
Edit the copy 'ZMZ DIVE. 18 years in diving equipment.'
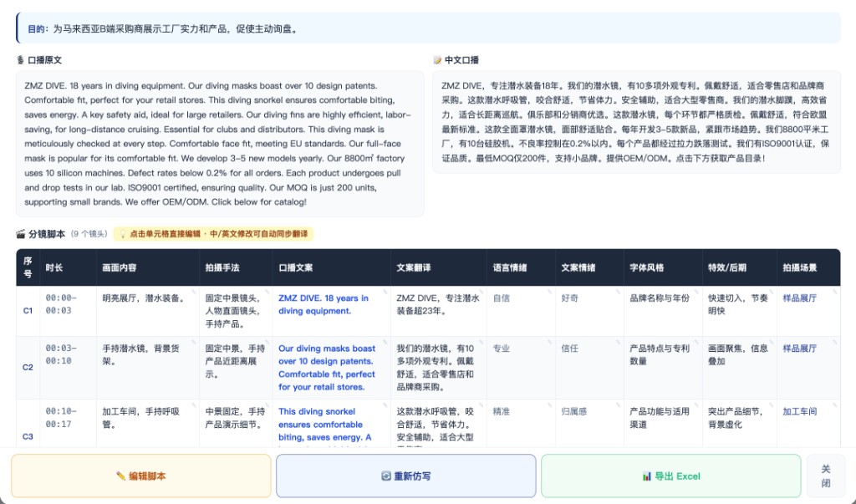click(x=331, y=311)
